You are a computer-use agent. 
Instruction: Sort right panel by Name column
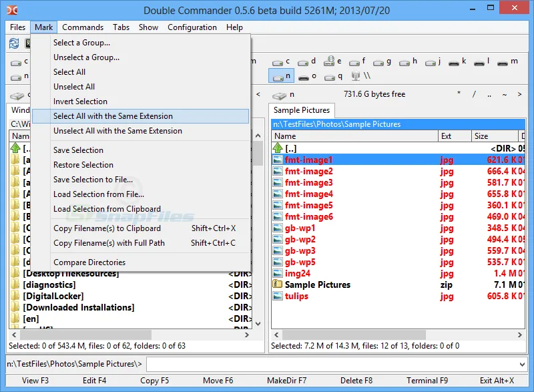pos(355,136)
